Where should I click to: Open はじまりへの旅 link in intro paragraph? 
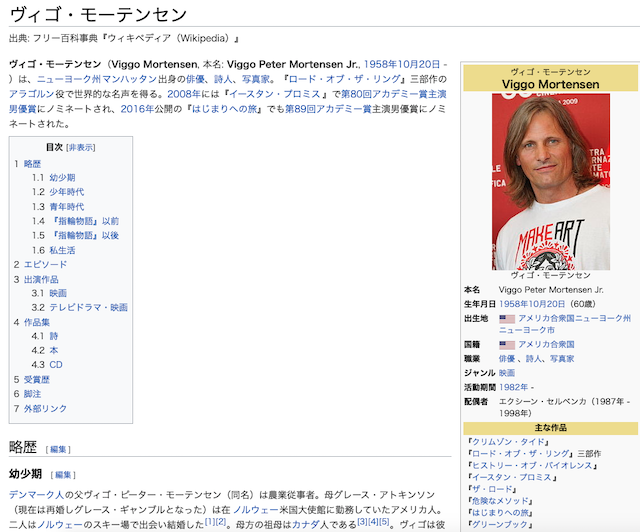coord(224,109)
